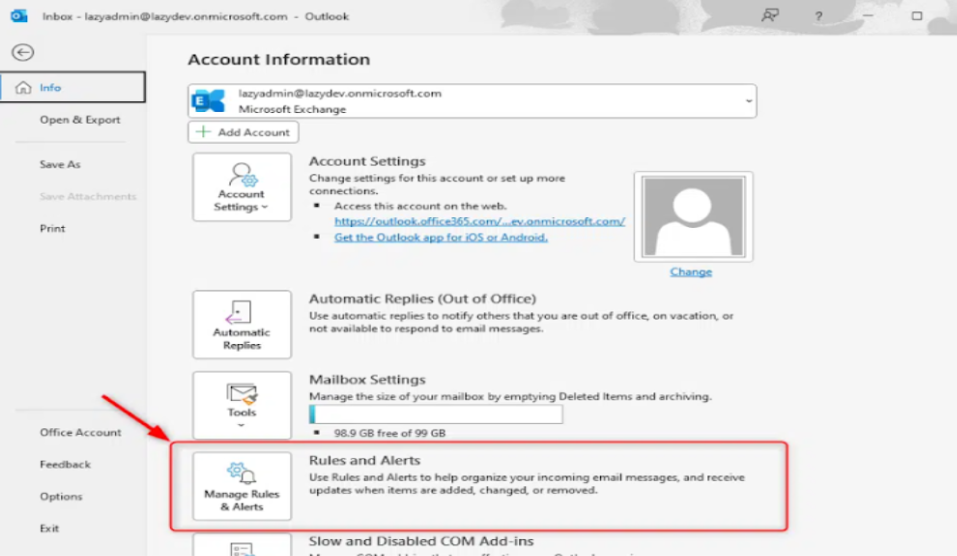This screenshot has height=556, width=957.
Task: Open the COM Add-ins button at bottom
Action: click(242, 545)
